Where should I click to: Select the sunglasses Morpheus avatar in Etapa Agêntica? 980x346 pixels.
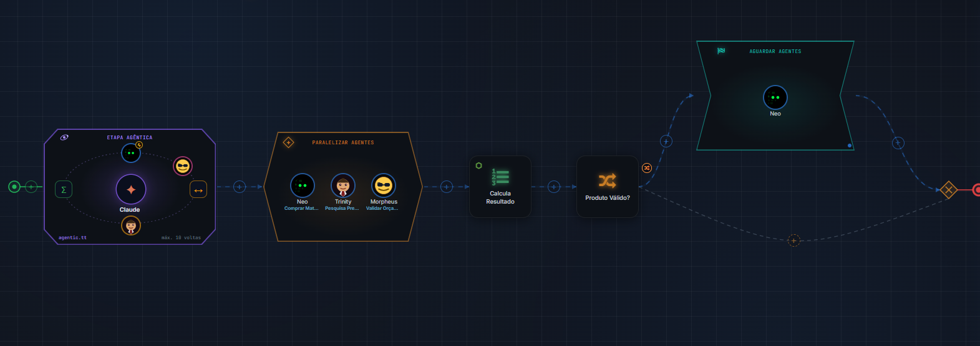pyautogui.click(x=183, y=166)
